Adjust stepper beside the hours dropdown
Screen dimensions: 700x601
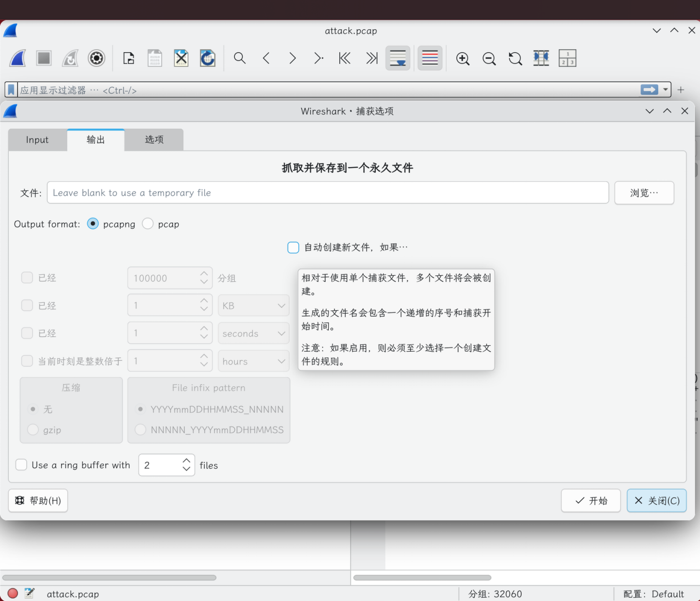coord(204,361)
